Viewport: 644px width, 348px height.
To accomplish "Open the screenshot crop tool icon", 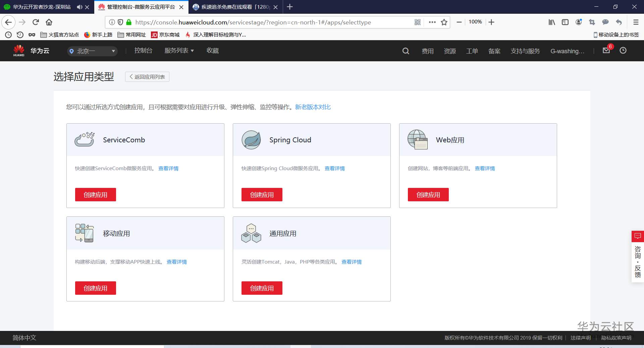I will tap(592, 22).
